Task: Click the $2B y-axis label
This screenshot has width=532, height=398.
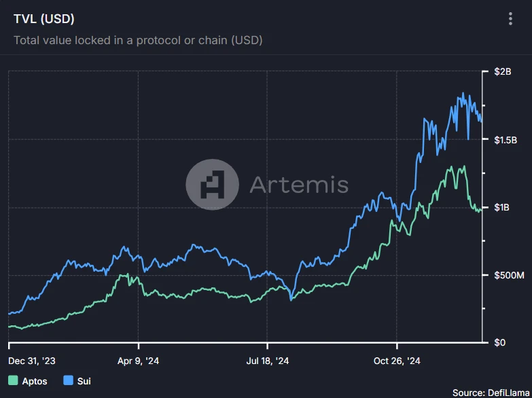Action: pos(503,72)
